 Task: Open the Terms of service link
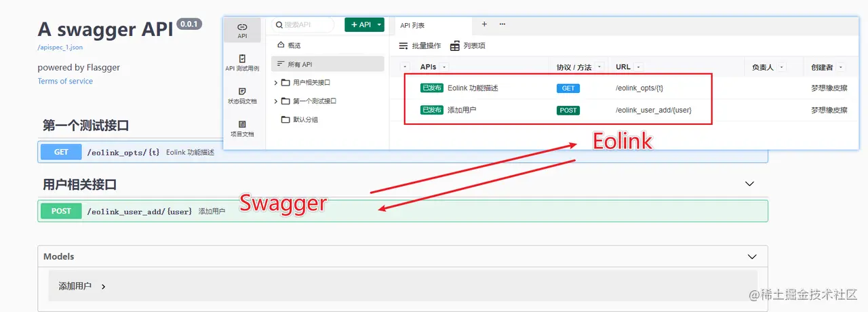65,81
